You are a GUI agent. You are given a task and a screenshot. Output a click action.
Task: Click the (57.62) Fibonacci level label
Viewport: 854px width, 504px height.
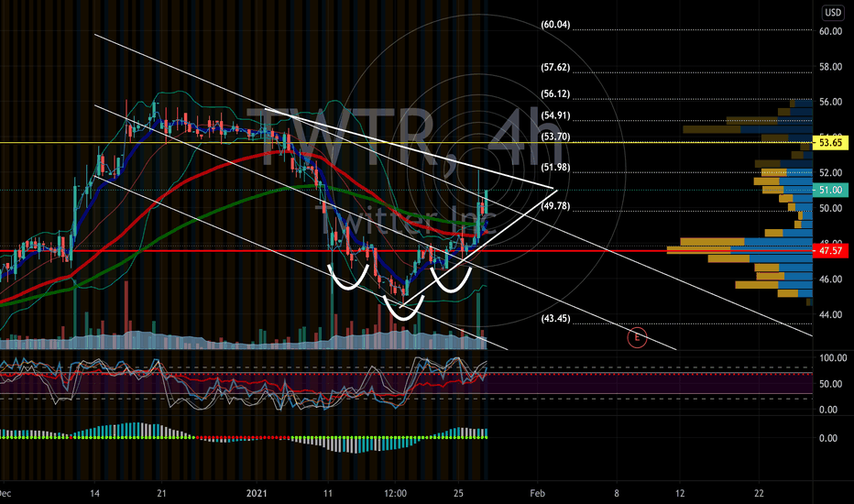555,68
